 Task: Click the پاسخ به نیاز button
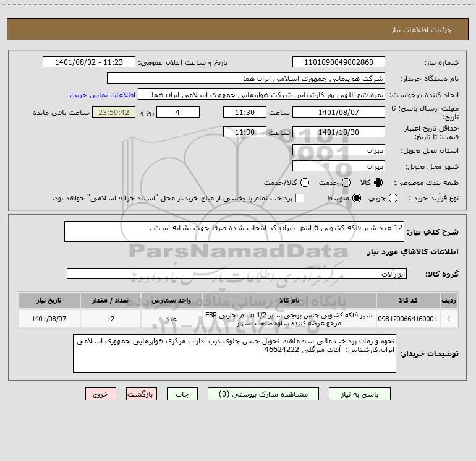[x=360, y=394]
